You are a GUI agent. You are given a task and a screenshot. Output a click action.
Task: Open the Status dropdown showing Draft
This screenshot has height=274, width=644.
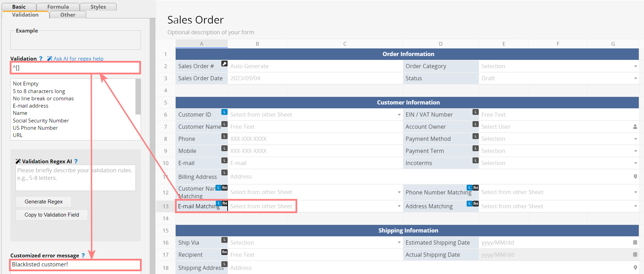pos(635,78)
